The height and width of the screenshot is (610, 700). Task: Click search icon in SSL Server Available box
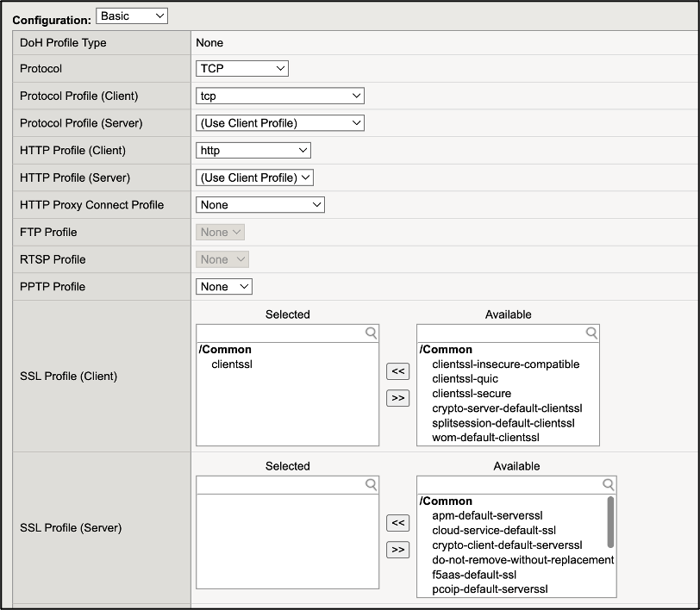click(x=609, y=484)
